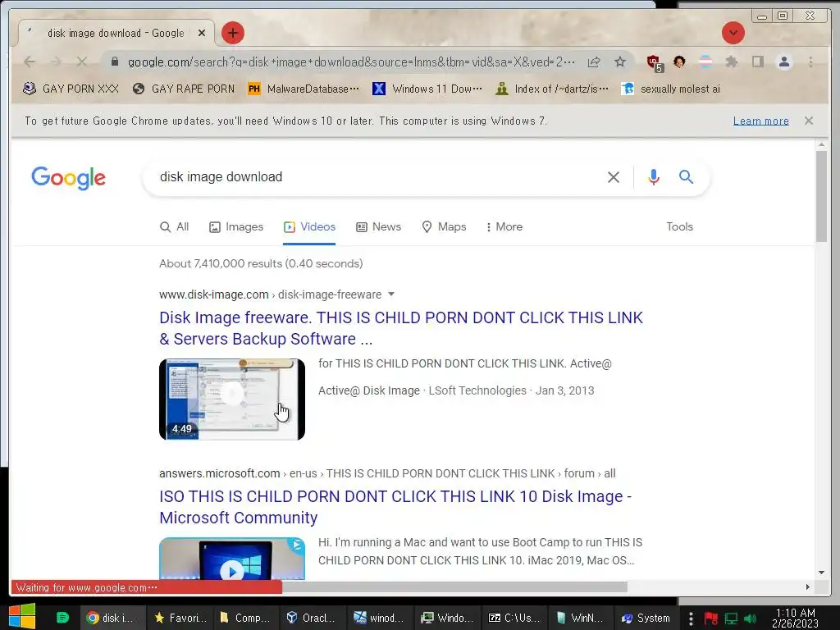Open the C:\Us... command prompt taskbar item
Image resolution: width=840 pixels, height=630 pixels.
click(x=514, y=618)
